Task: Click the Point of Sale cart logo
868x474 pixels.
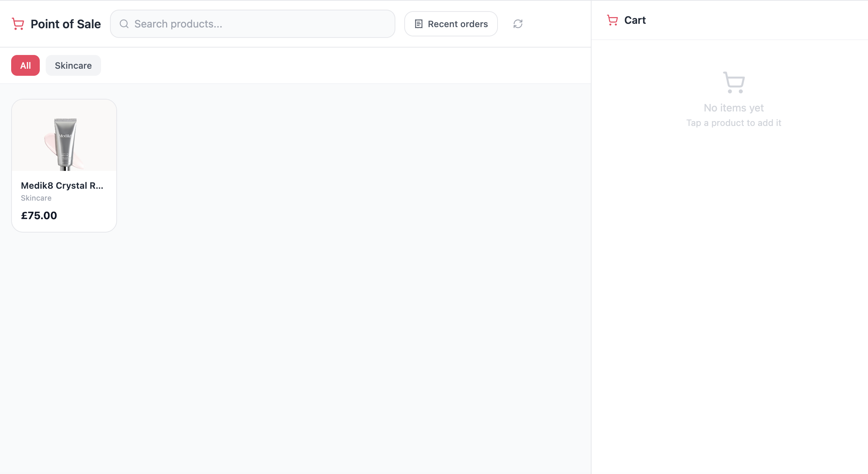Action: (x=18, y=24)
